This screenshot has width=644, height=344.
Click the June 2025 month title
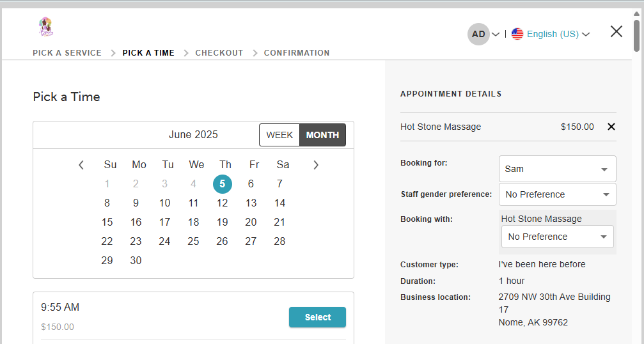(193, 135)
